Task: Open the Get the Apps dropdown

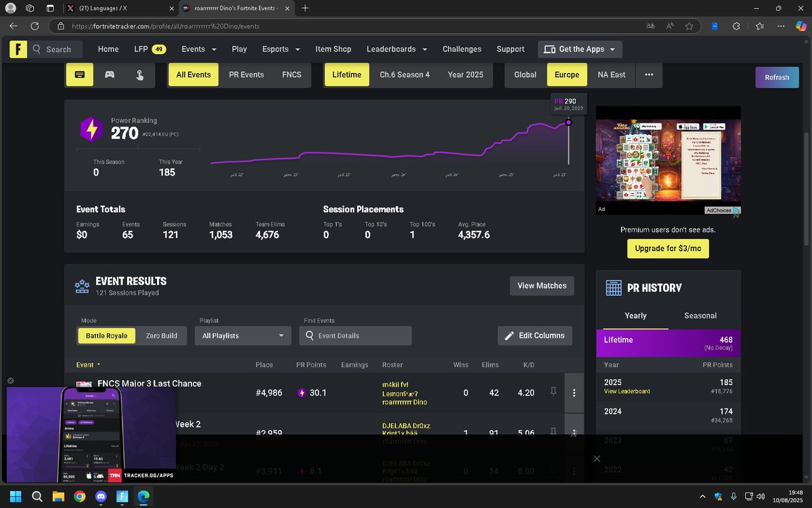Action: [580, 49]
